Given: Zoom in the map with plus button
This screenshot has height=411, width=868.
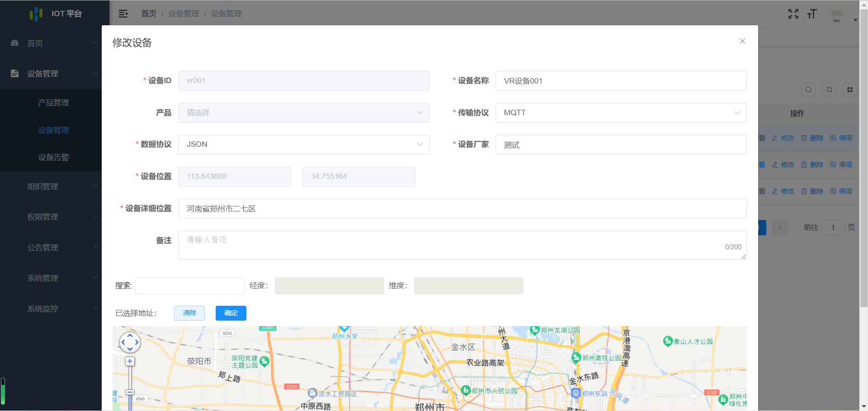Looking at the screenshot, I should coord(130,361).
